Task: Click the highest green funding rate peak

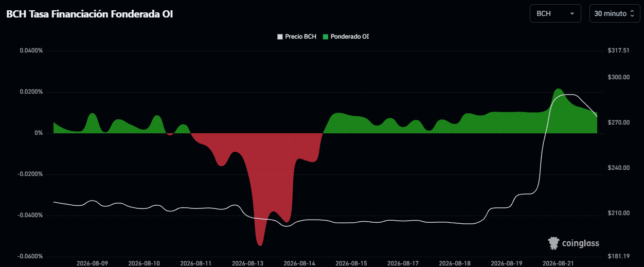Action: tap(559, 90)
